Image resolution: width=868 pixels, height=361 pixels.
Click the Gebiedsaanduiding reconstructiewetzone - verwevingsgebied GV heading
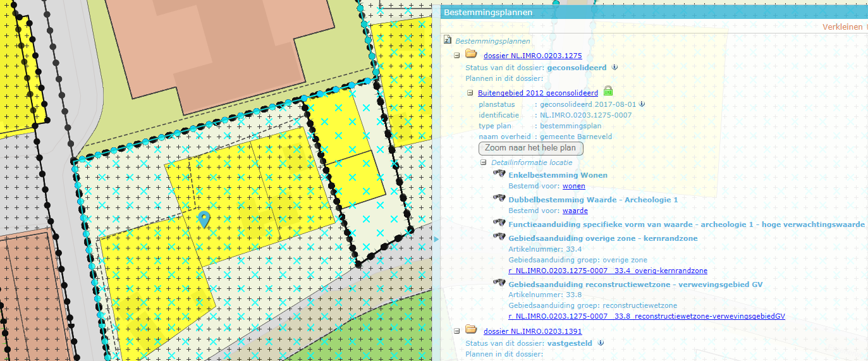coord(635,285)
